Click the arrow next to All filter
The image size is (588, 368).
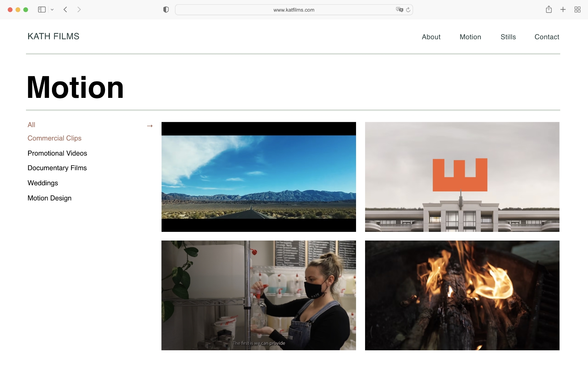[150, 126]
